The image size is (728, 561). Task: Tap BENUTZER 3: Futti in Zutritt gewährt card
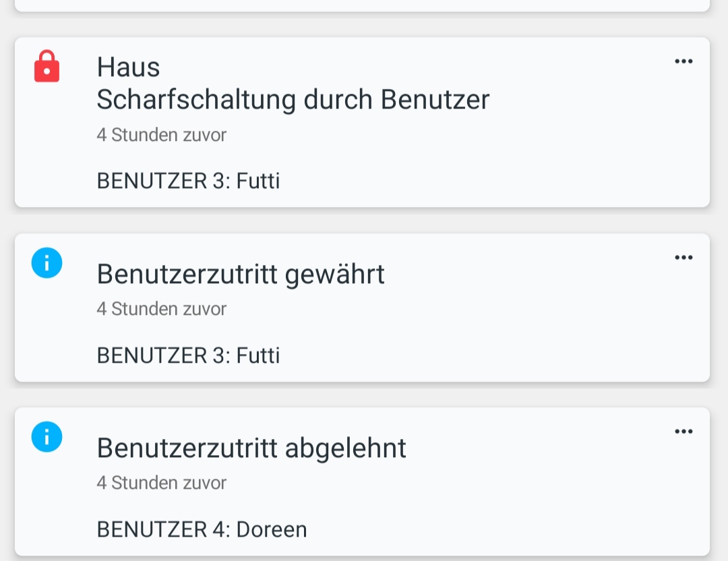[x=188, y=355]
